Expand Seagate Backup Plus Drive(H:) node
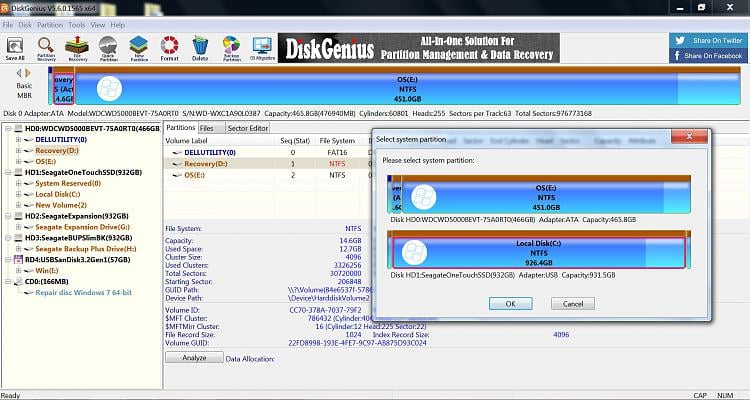Viewport: 750px width, 400px height. click(x=19, y=249)
